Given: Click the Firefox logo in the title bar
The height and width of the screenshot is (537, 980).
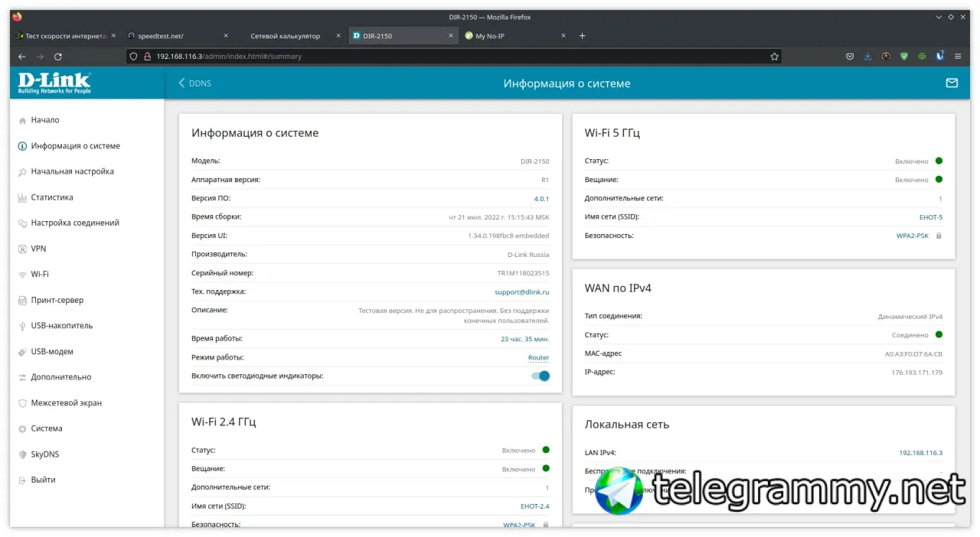Looking at the screenshot, I should pyautogui.click(x=18, y=17).
